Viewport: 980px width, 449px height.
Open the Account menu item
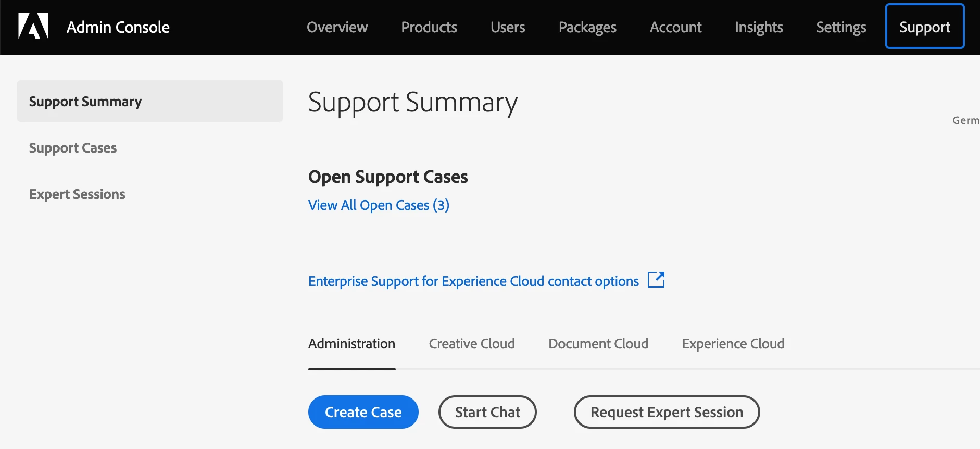(x=676, y=27)
